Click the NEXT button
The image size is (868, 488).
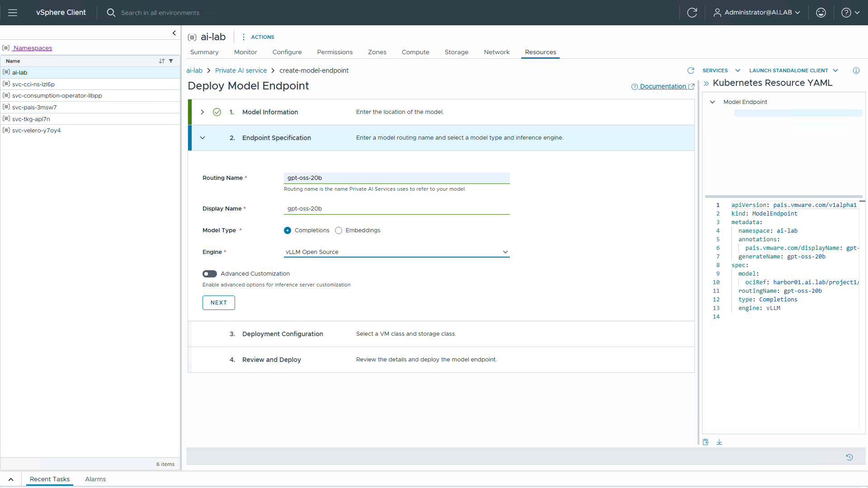[219, 303]
